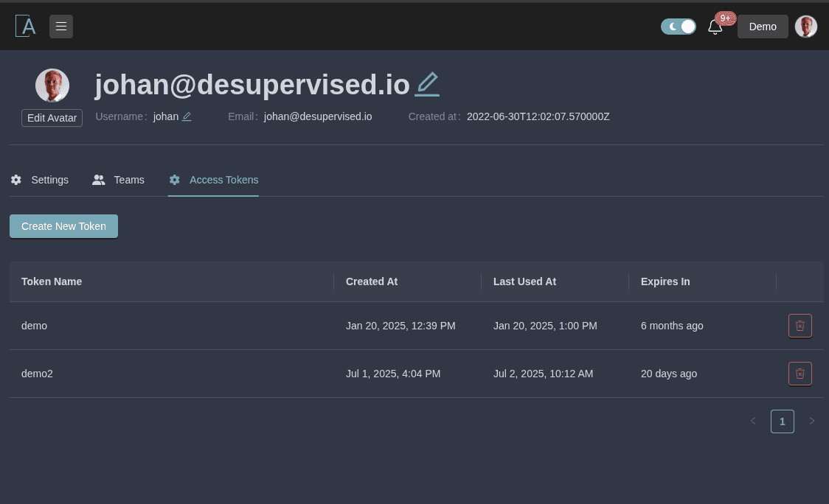Open the navigation hamburger menu
The image size is (829, 504).
[x=61, y=26]
